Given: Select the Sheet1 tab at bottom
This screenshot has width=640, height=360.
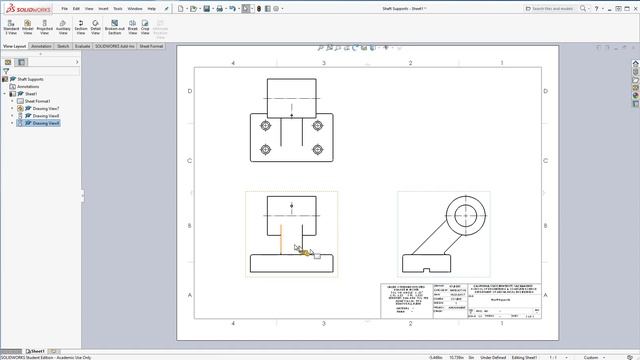Looking at the screenshot, I should pyautogui.click(x=35, y=351).
